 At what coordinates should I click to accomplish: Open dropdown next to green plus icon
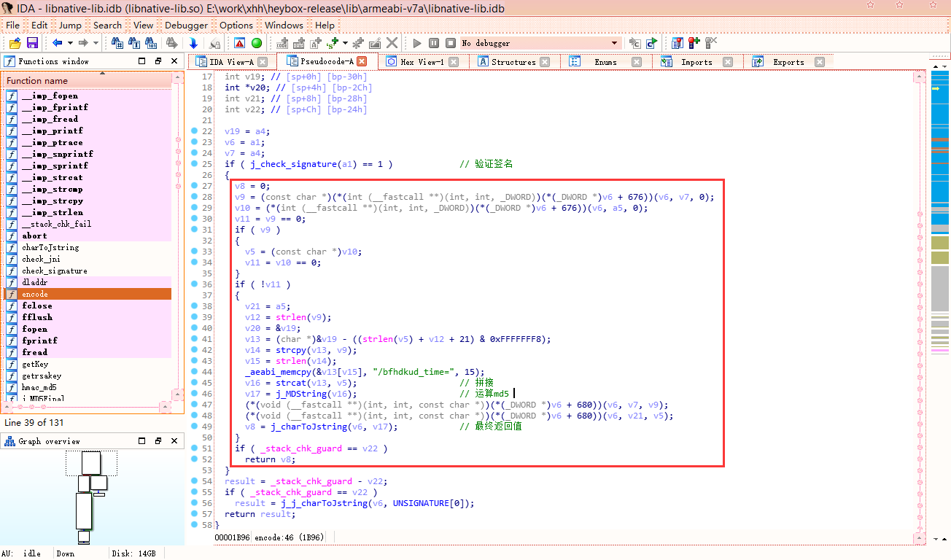tap(346, 44)
